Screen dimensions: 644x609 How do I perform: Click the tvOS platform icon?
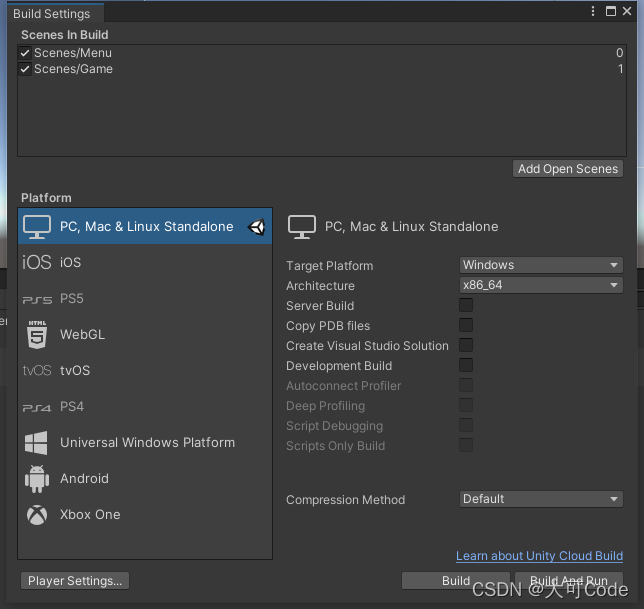coord(37,370)
